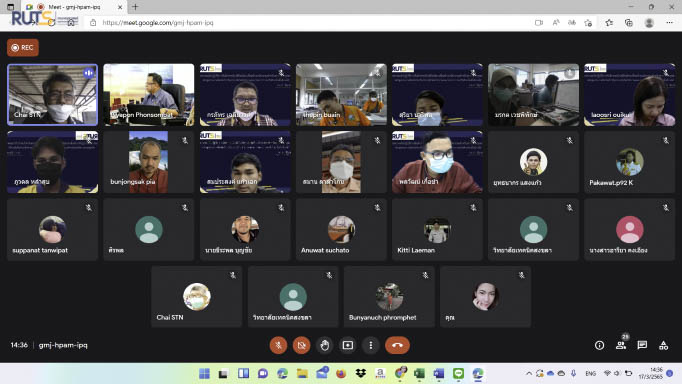Viewport: 682px width, 384px height.
Task: Open chat with everyone icon
Action: pyautogui.click(x=642, y=345)
